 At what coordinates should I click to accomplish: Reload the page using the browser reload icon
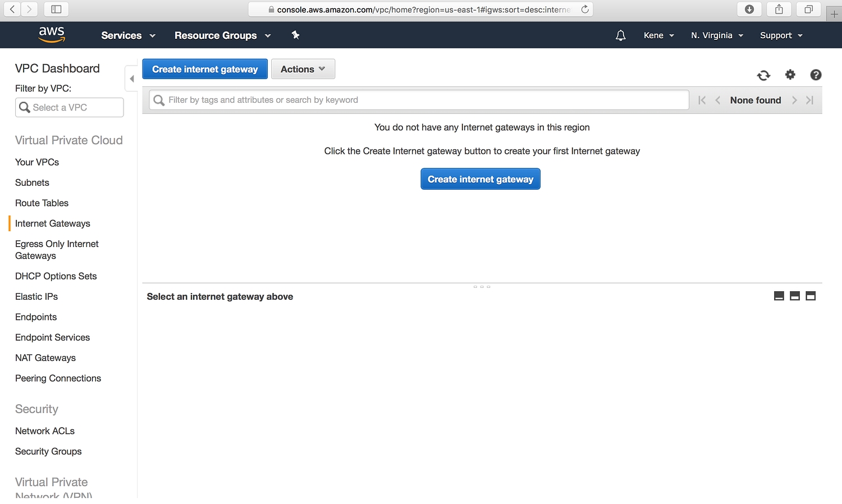tap(584, 9)
